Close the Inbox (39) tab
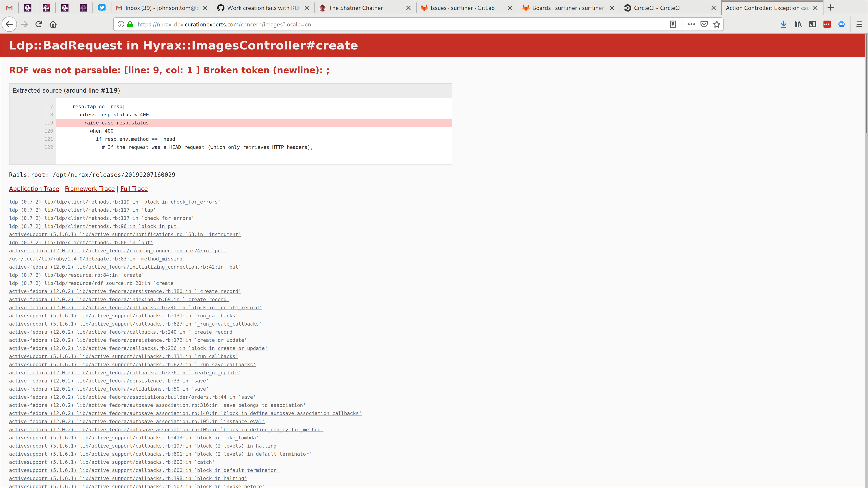Image resolution: width=868 pixels, height=488 pixels. pyautogui.click(x=205, y=8)
